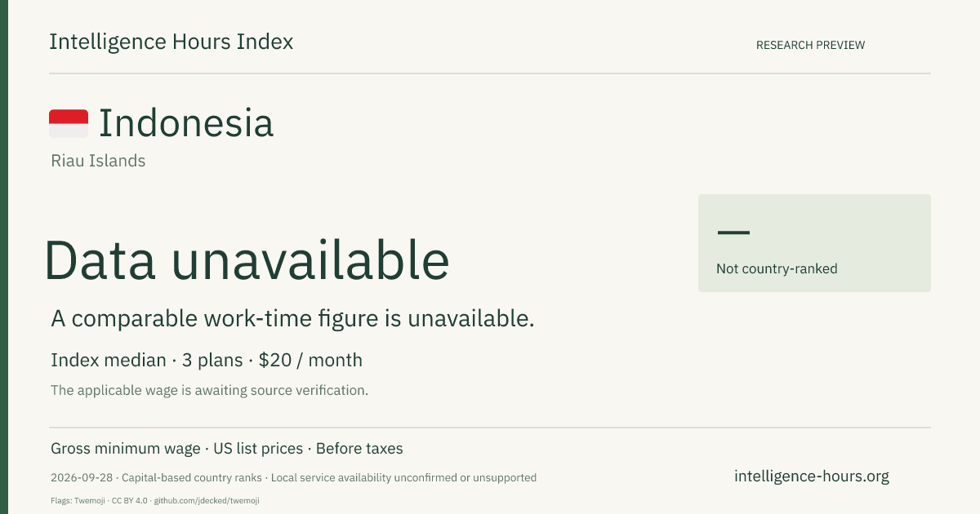
Task: Click the comparable work-time figure sentence
Action: [292, 319]
